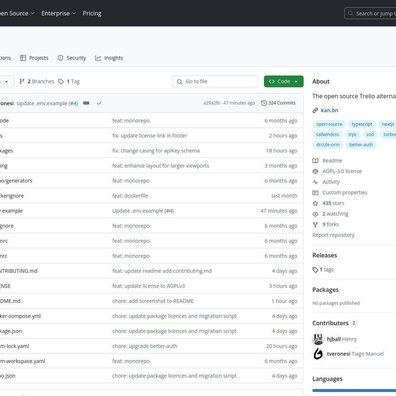View the 9 forks link
Viewport: 396px width, 396px height.
tap(330, 225)
